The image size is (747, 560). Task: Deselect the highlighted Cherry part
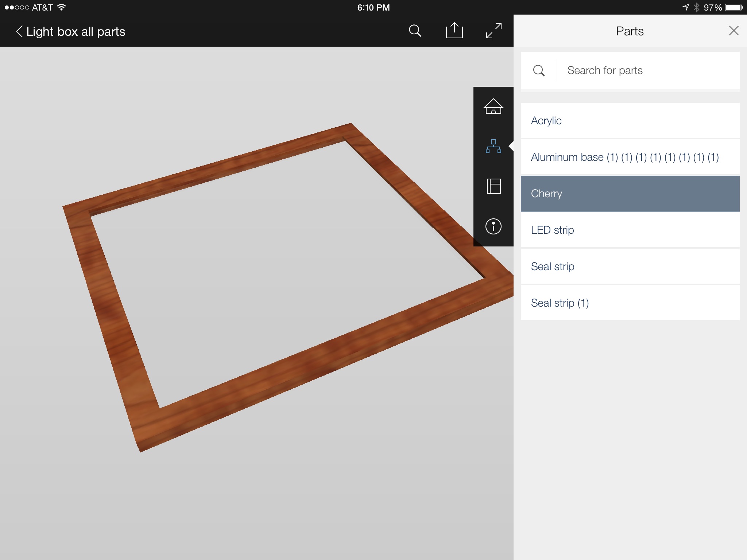click(x=630, y=194)
